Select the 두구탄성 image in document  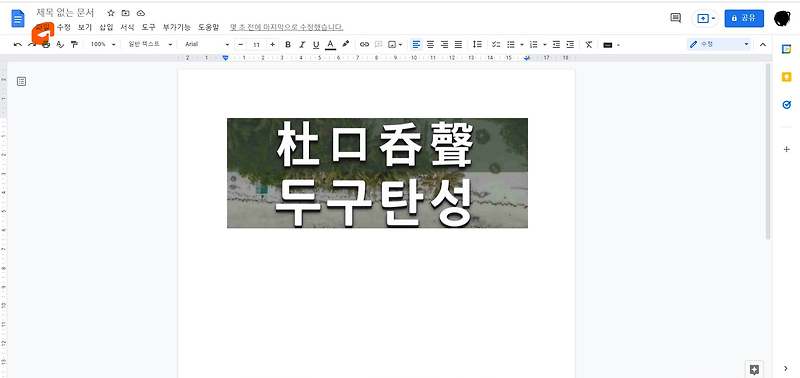[x=377, y=173]
